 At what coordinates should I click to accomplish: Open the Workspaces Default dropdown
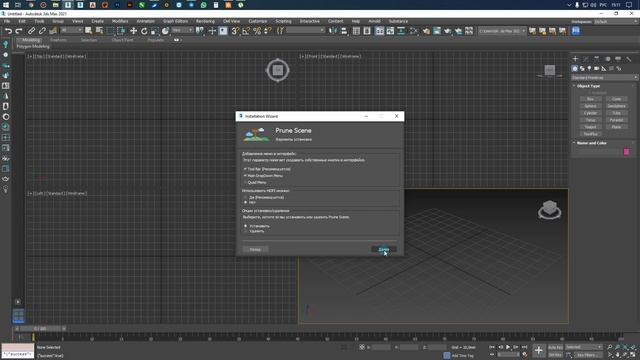click(x=616, y=22)
